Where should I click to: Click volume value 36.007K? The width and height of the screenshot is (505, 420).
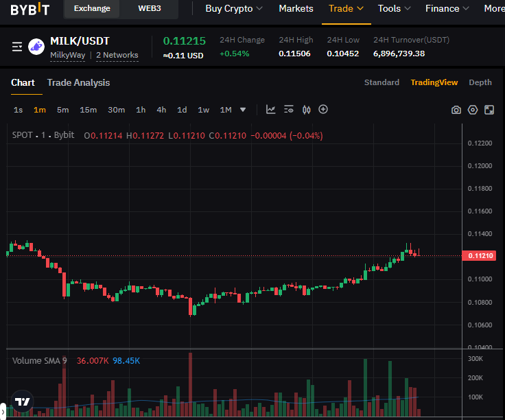pos(93,361)
